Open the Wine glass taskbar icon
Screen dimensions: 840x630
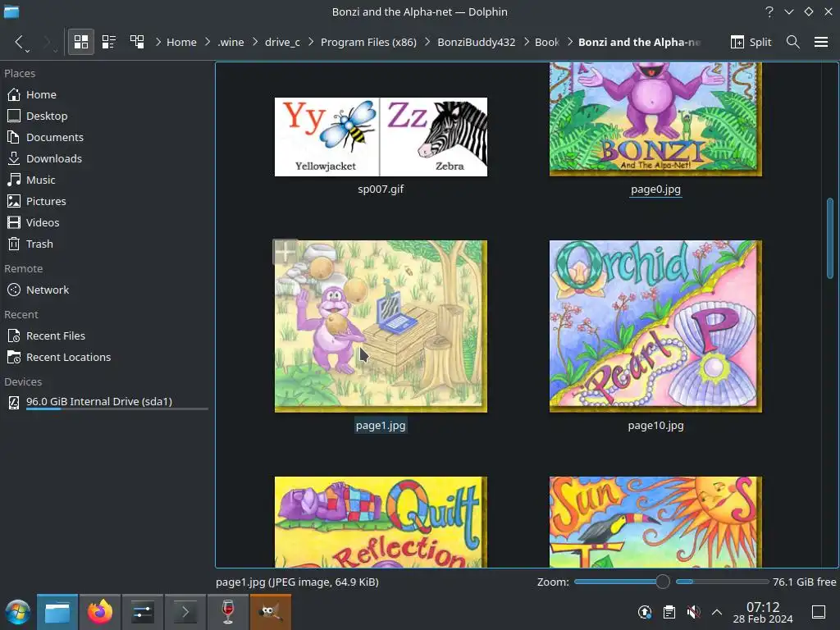click(228, 612)
